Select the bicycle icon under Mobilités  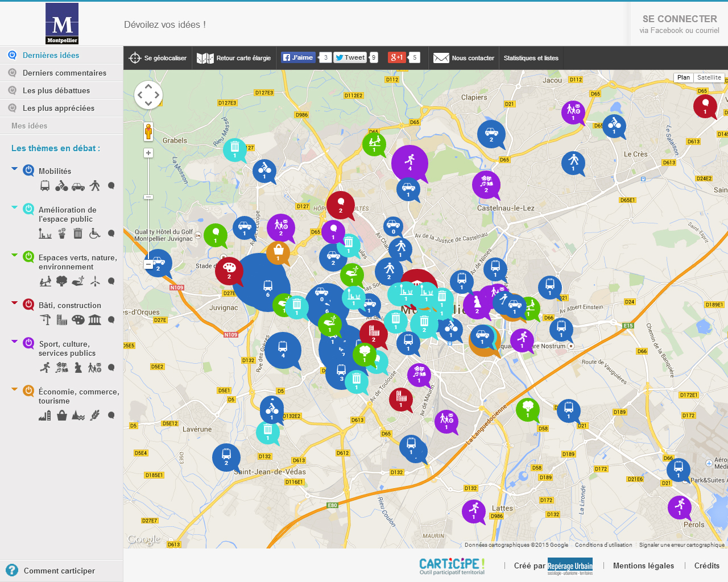pyautogui.click(x=61, y=186)
